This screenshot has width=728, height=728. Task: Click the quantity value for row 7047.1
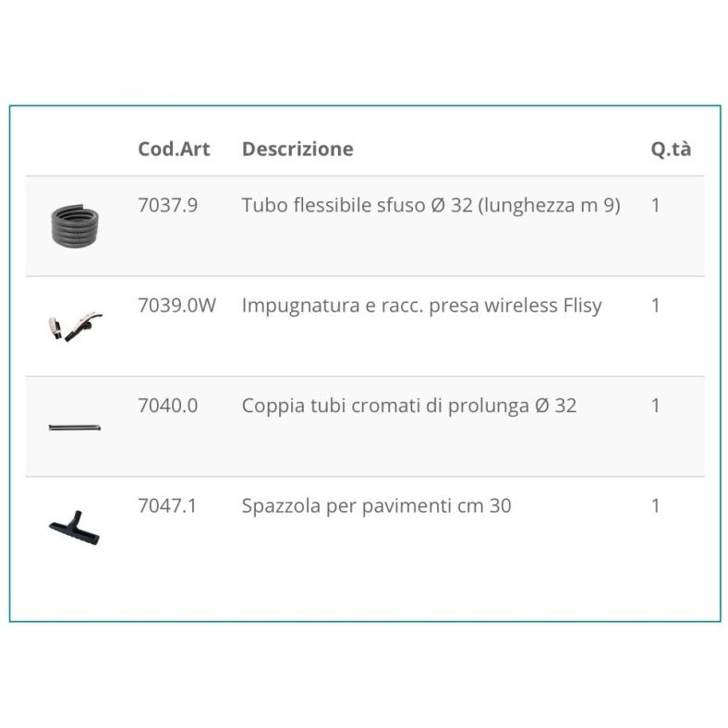656,506
